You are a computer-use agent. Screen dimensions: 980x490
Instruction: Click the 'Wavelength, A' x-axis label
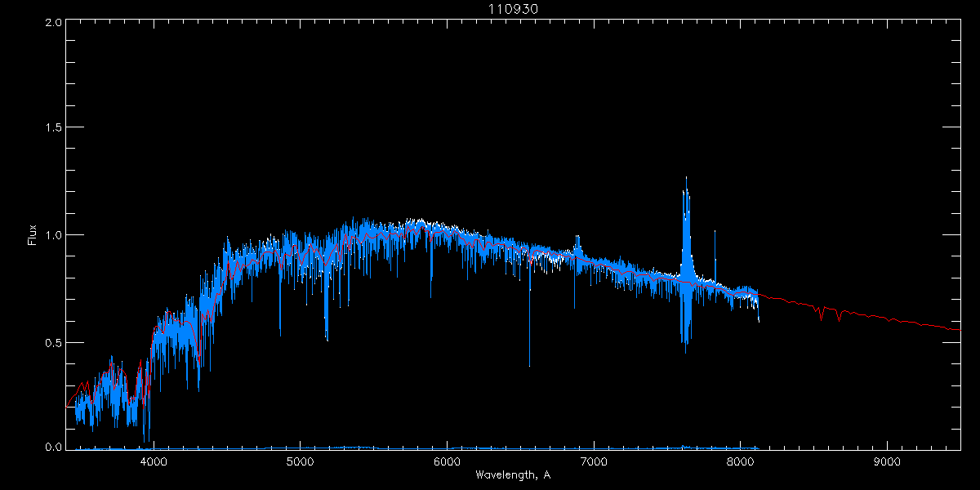pyautogui.click(x=513, y=475)
